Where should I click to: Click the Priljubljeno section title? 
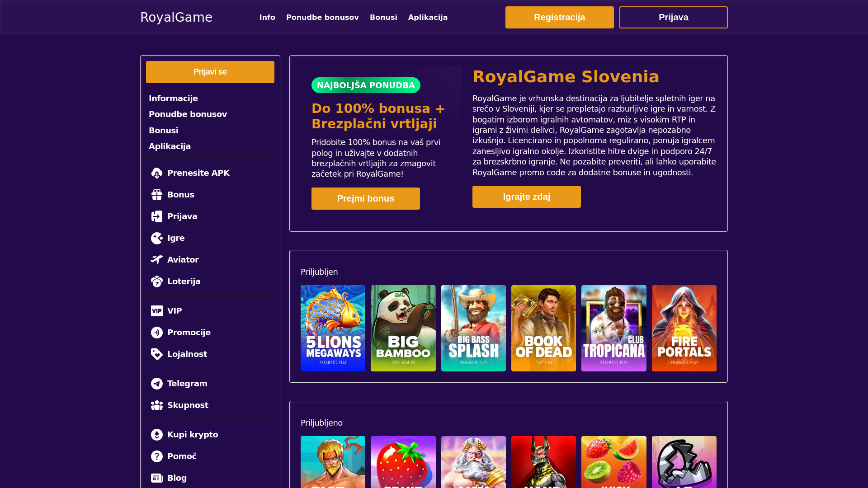321,423
